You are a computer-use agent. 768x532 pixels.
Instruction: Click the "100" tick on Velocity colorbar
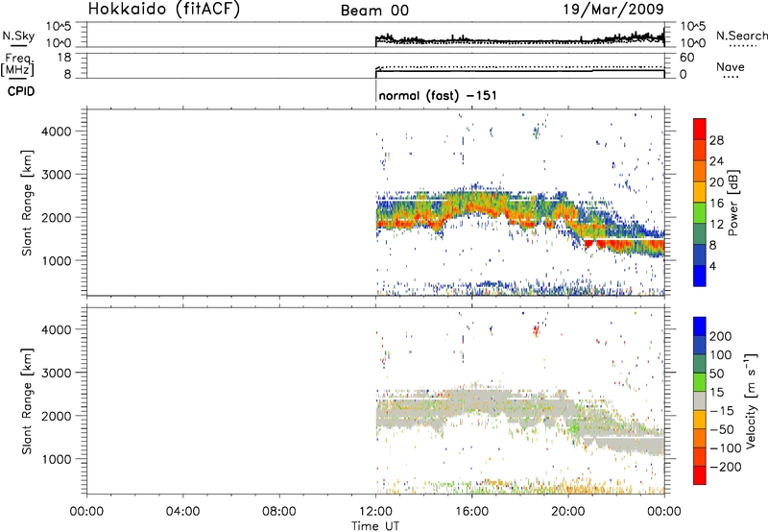(x=721, y=355)
